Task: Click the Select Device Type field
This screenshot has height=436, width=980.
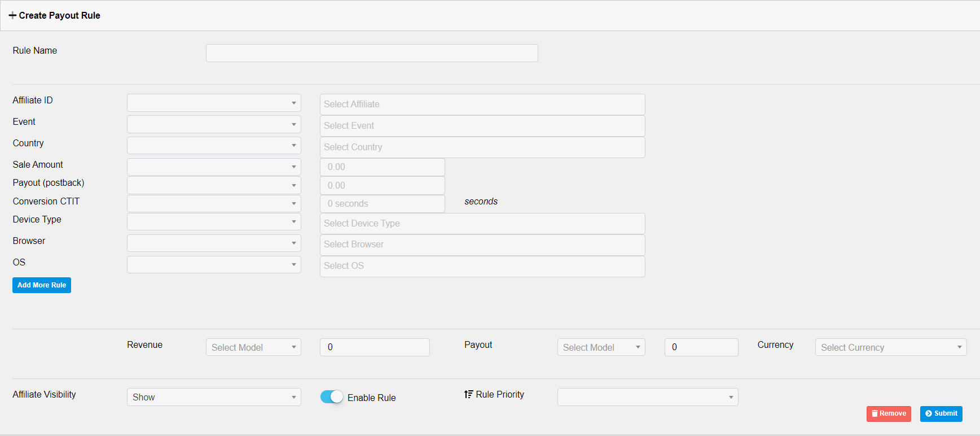Action: (x=482, y=224)
